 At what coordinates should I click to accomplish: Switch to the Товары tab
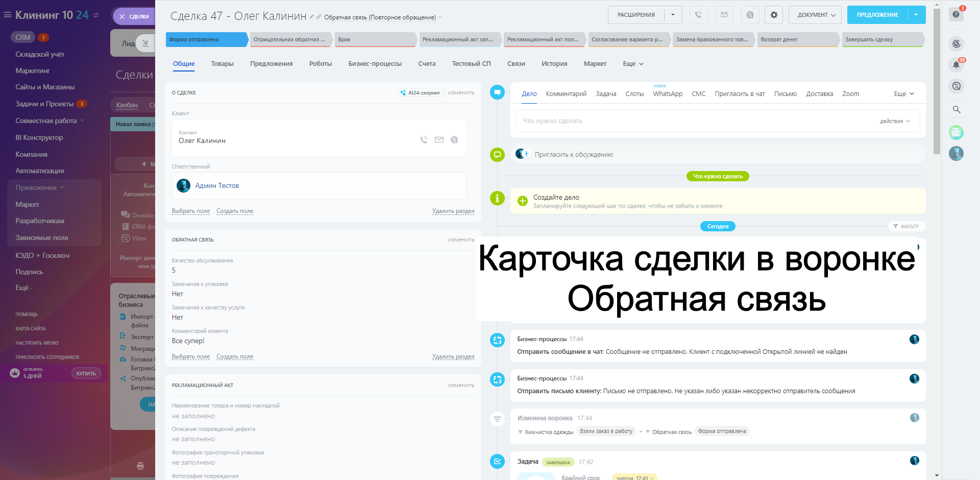coord(222,64)
